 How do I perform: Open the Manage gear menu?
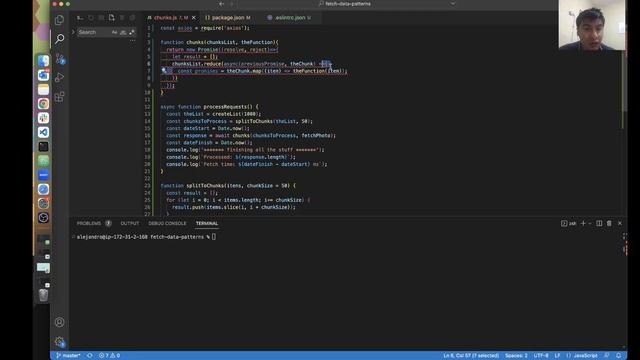(x=60, y=342)
